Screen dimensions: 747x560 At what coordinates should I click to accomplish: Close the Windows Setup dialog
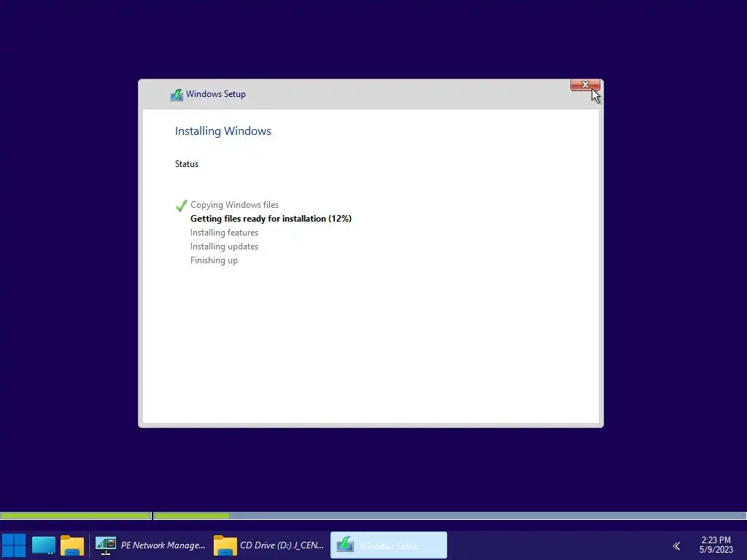click(x=585, y=85)
